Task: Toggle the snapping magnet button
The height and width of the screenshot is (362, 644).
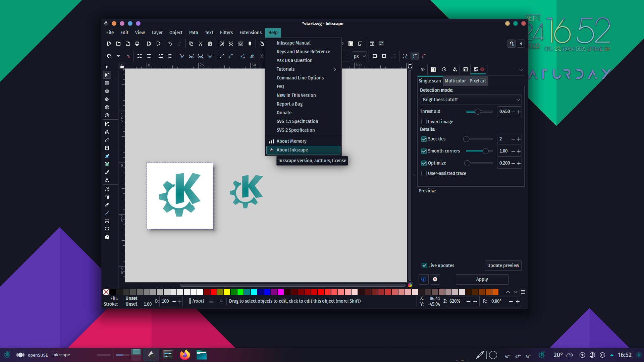Action: click(x=512, y=44)
